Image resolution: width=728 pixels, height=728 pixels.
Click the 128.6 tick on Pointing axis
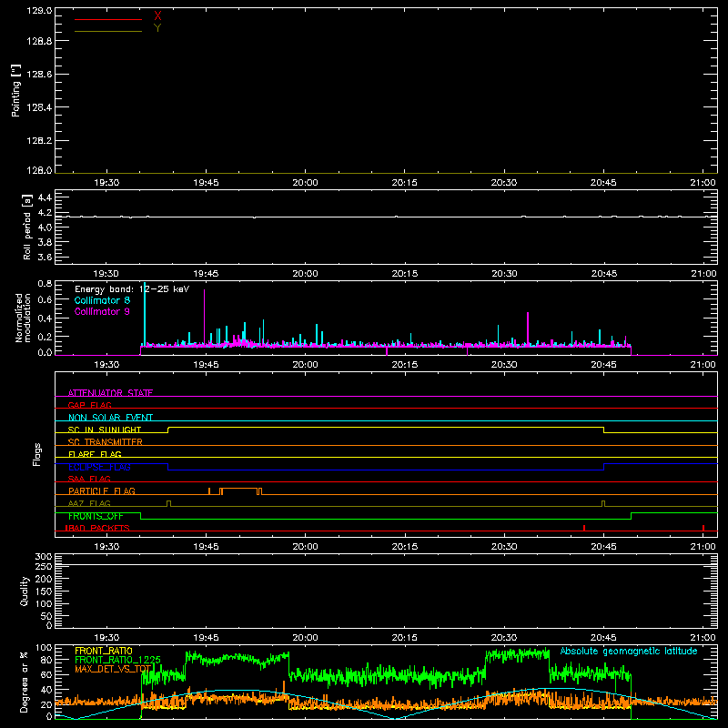(x=39, y=74)
